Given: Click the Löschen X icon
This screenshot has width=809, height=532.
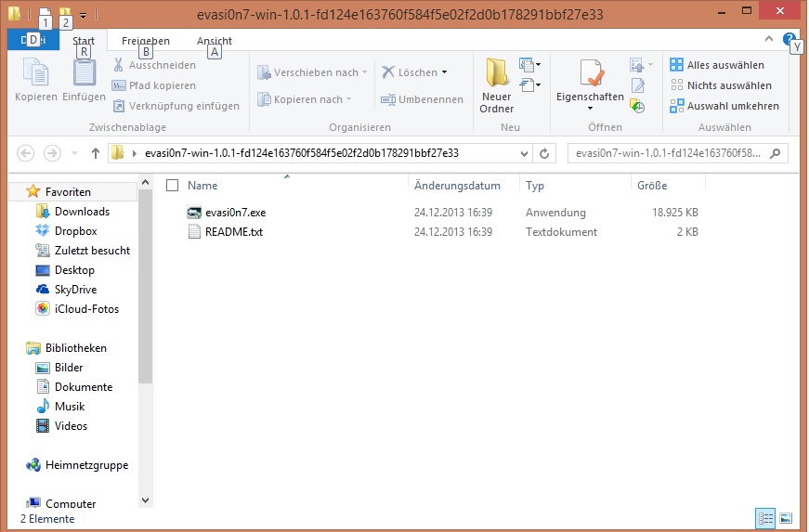Looking at the screenshot, I should click(388, 72).
